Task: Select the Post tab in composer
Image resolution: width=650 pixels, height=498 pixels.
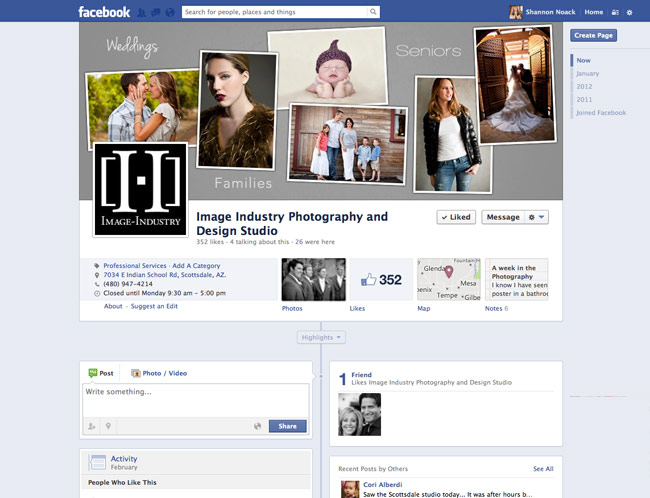Action: pyautogui.click(x=101, y=373)
